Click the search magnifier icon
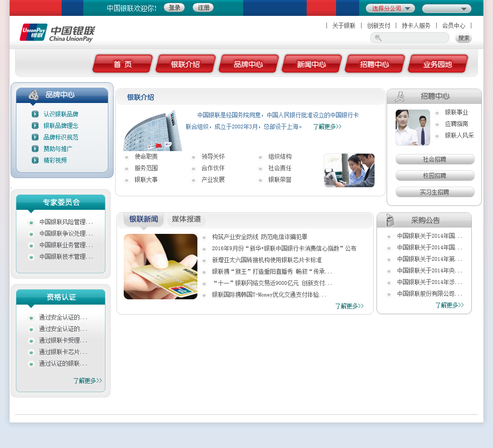The height and width of the screenshot is (448, 493). [x=378, y=38]
